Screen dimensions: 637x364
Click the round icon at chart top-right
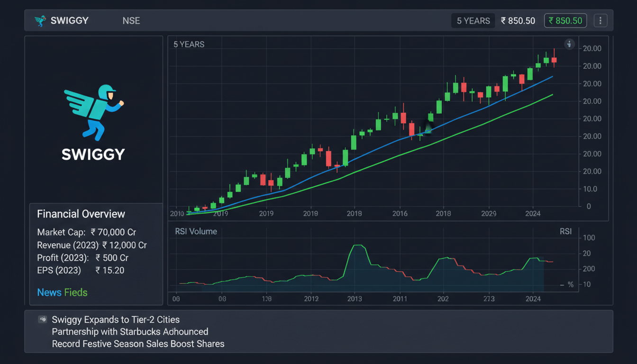click(569, 45)
